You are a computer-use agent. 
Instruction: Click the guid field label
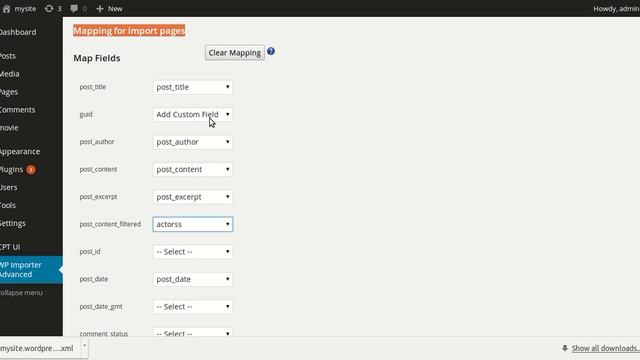86,114
